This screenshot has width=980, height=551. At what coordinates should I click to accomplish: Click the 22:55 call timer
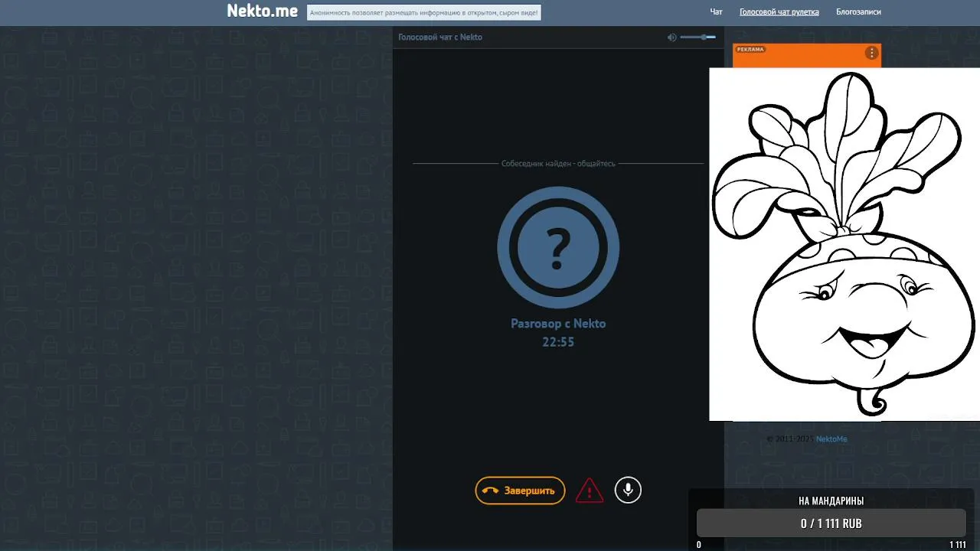(x=558, y=342)
